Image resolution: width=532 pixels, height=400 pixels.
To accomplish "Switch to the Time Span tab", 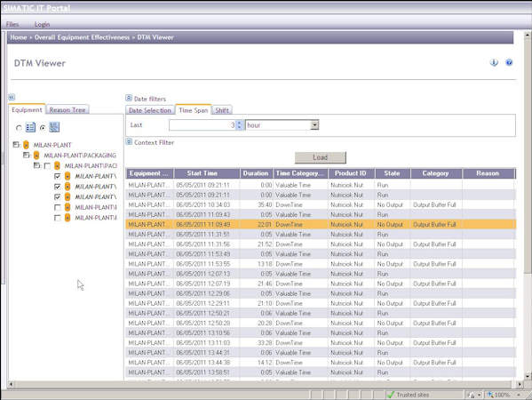I will pos(194,110).
